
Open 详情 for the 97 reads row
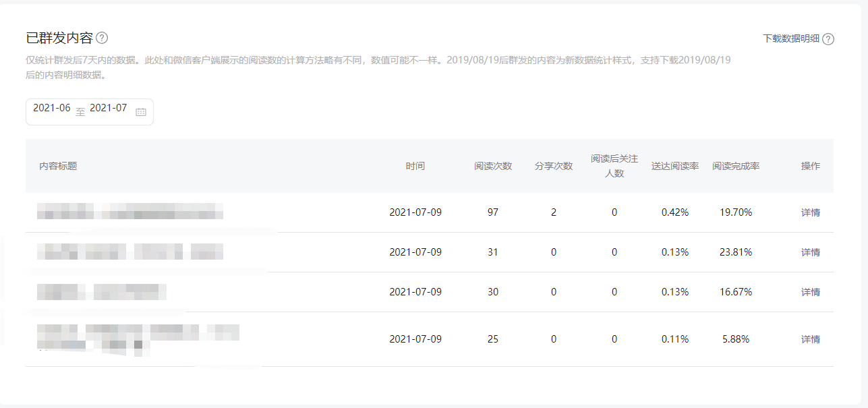point(811,212)
